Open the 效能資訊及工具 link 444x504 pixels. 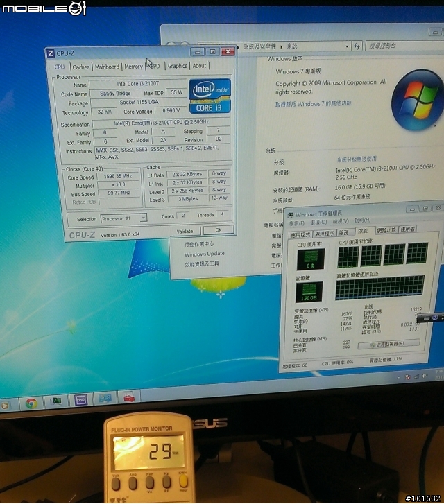click(x=202, y=263)
